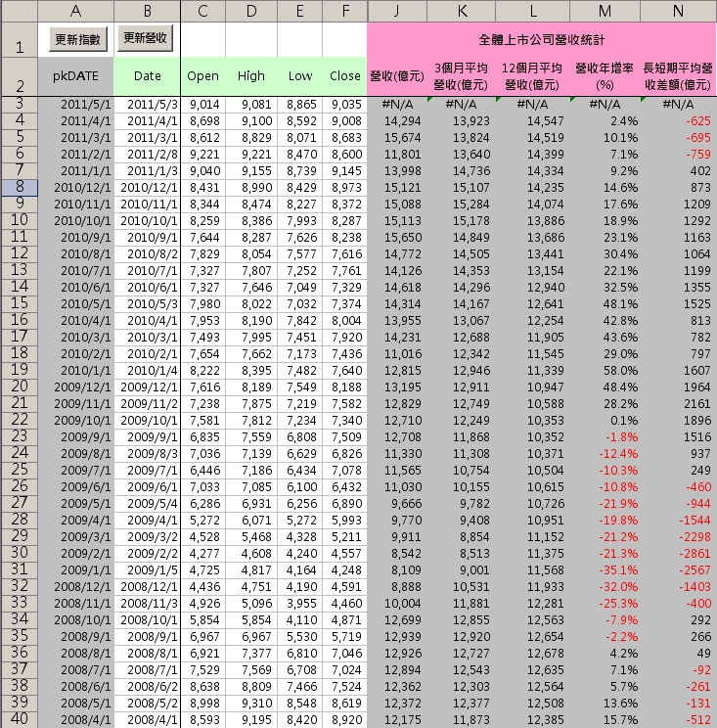Select cell -625 in column N

(679, 121)
